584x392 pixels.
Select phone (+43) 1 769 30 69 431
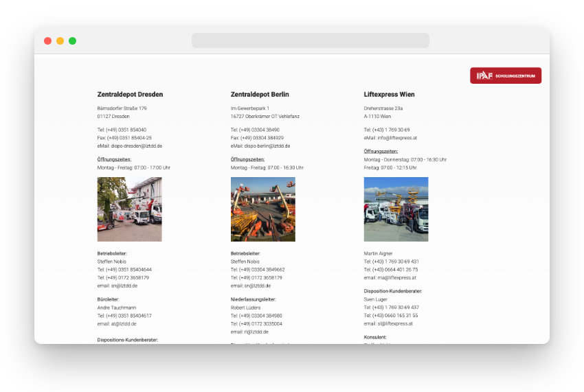point(395,262)
